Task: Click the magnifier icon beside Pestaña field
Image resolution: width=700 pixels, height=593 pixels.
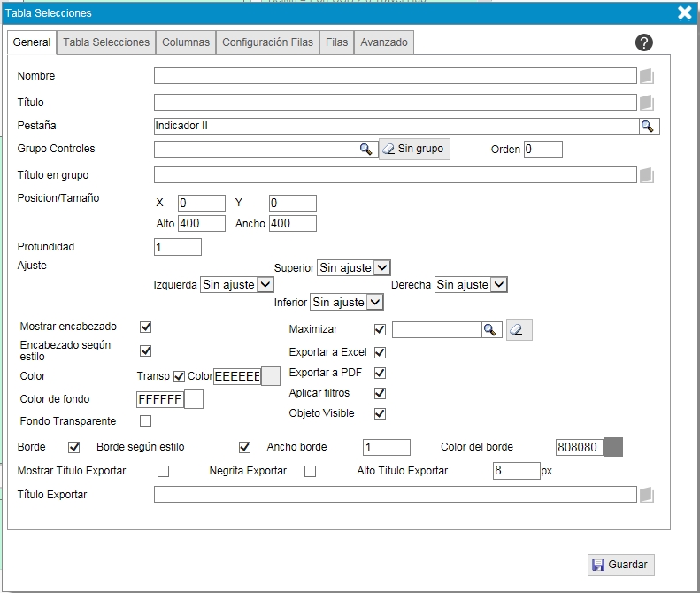Action: (649, 126)
